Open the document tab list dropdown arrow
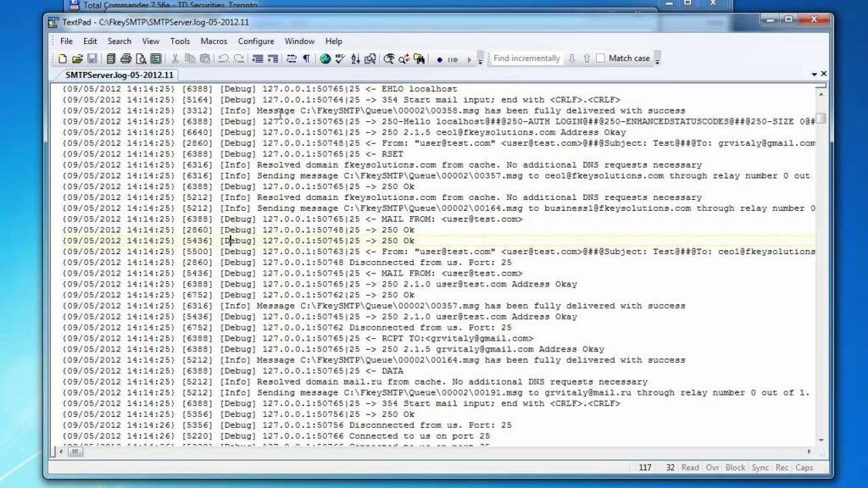 coord(815,75)
